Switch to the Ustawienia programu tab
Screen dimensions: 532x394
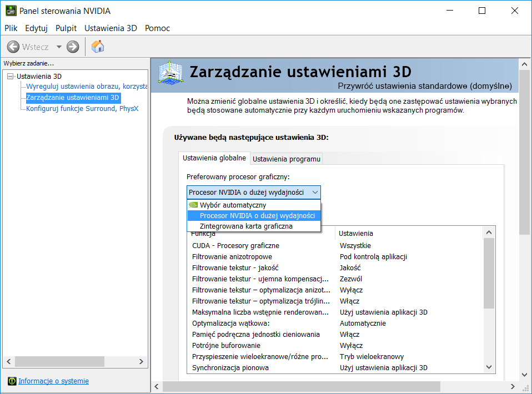tap(287, 159)
